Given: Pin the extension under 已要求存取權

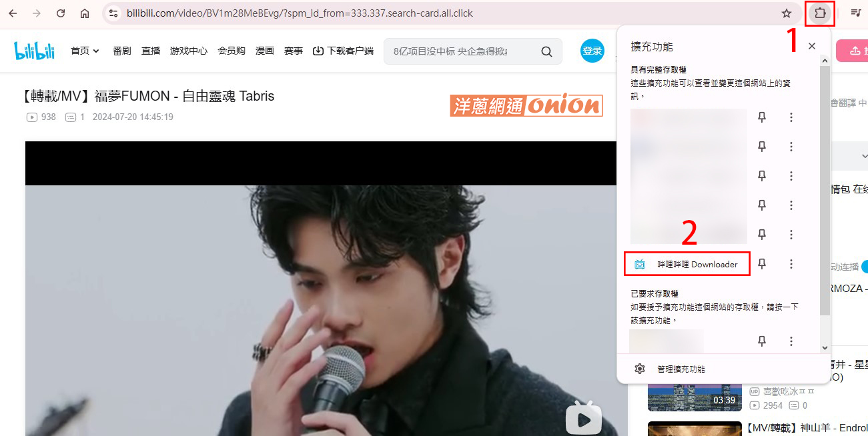Looking at the screenshot, I should (x=762, y=341).
